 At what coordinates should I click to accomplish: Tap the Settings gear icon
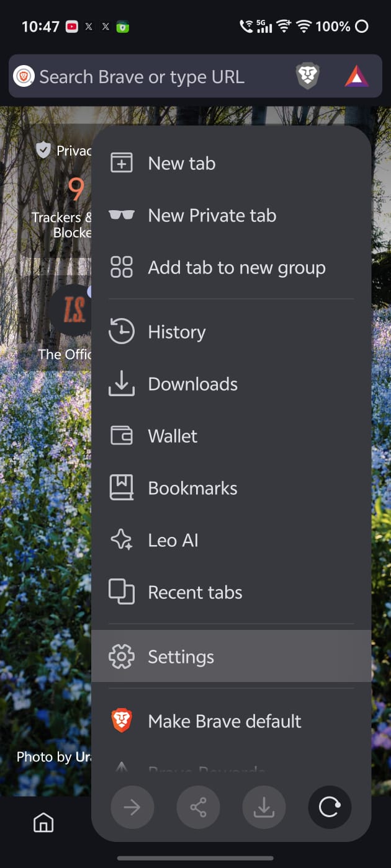pyautogui.click(x=122, y=657)
